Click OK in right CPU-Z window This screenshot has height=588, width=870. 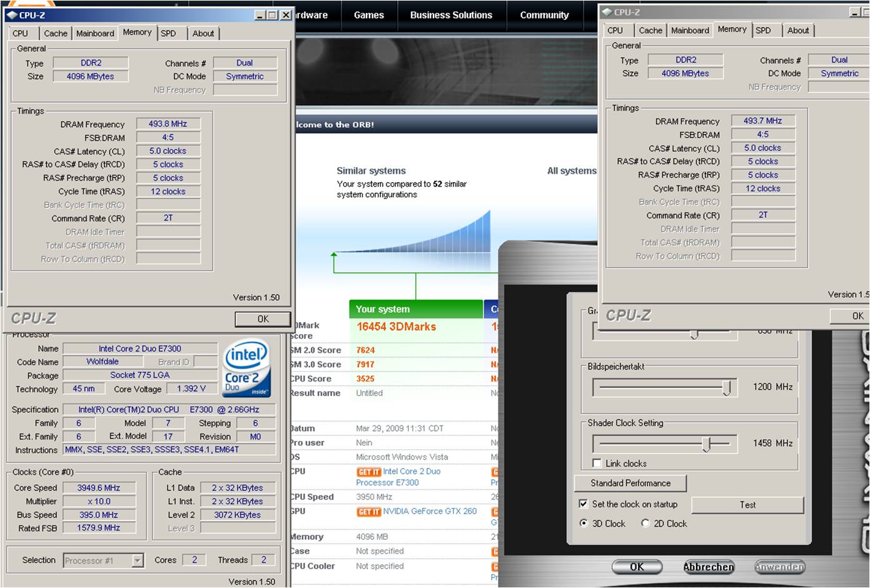coord(850,316)
